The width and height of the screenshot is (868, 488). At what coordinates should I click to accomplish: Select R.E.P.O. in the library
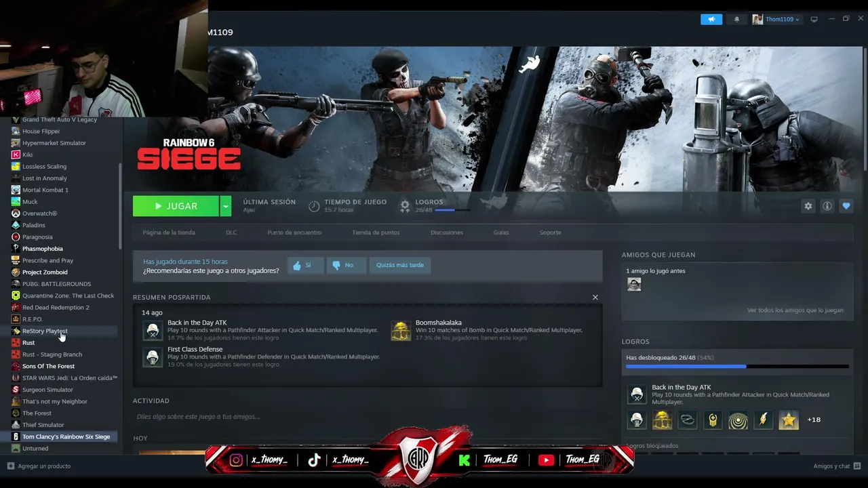coord(33,319)
